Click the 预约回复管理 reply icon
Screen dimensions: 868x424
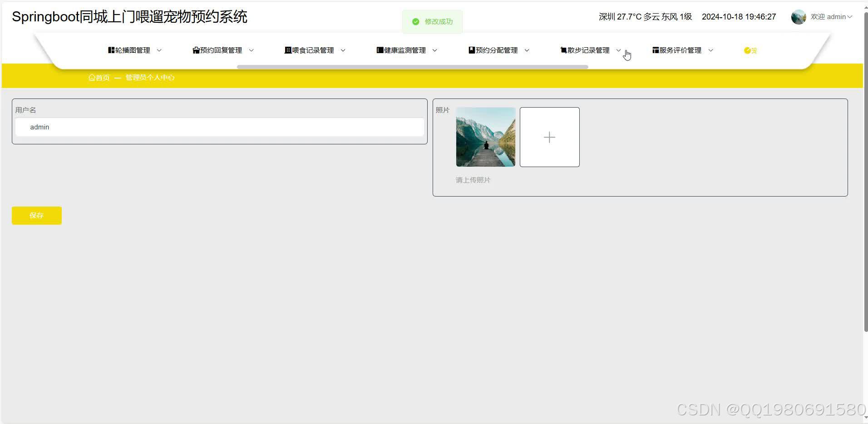tap(196, 50)
